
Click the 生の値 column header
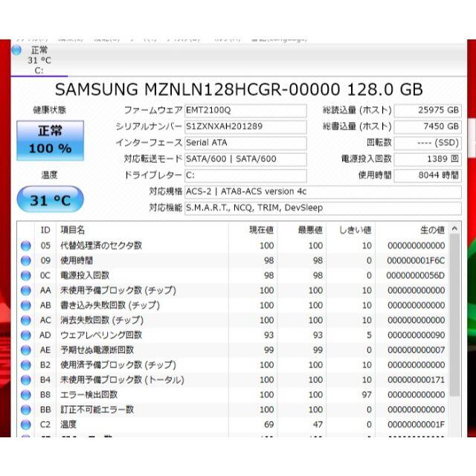411,230
